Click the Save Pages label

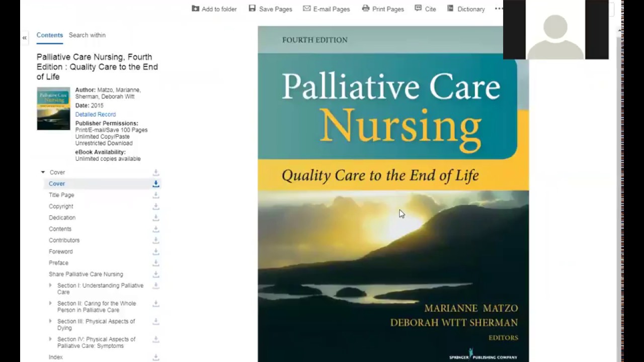pyautogui.click(x=276, y=9)
